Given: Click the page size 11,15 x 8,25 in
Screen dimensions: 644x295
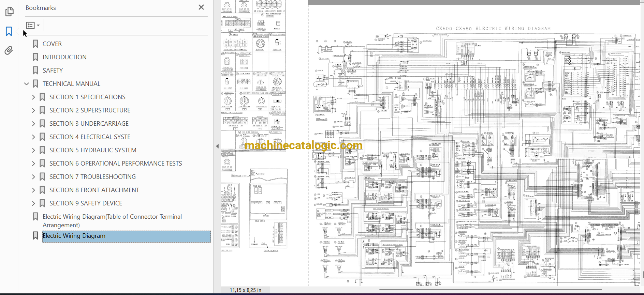Looking at the screenshot, I should [x=246, y=290].
